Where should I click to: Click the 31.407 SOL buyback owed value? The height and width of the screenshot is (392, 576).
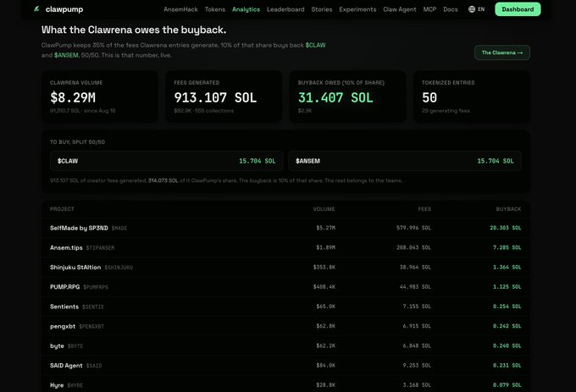click(x=335, y=97)
